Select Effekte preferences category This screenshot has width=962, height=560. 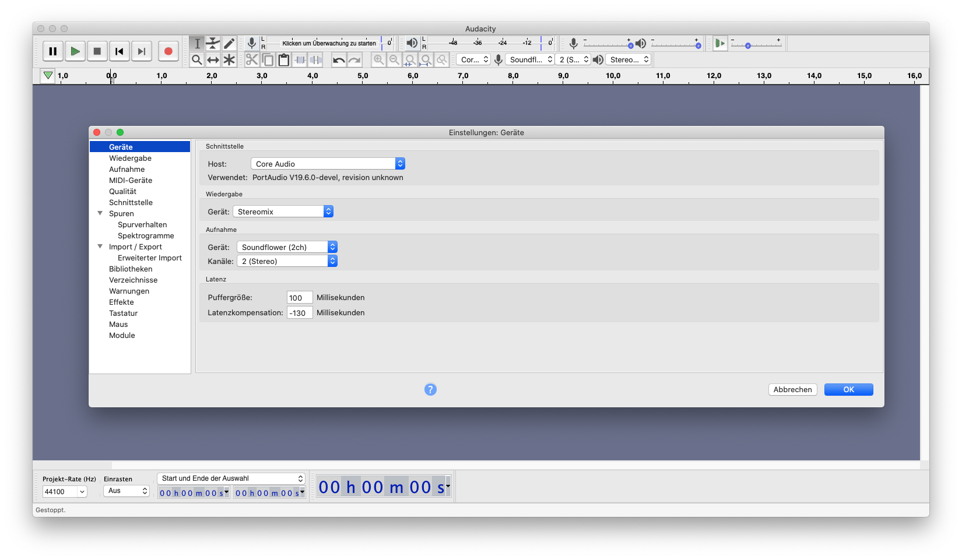121,302
